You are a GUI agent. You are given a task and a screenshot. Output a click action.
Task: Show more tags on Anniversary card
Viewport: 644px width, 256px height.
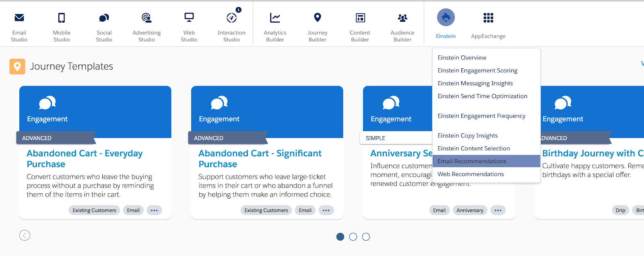tap(498, 210)
